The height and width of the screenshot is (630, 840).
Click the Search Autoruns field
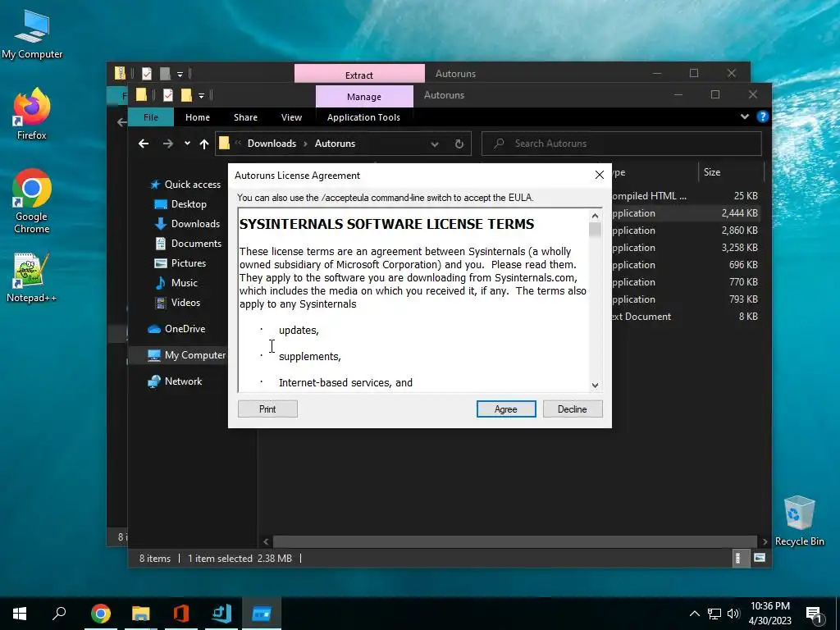tap(622, 144)
